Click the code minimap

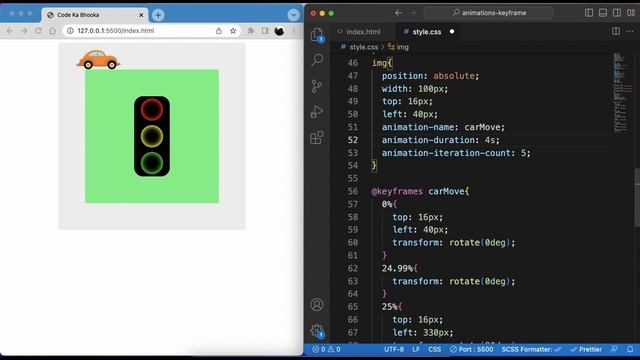coord(622,93)
